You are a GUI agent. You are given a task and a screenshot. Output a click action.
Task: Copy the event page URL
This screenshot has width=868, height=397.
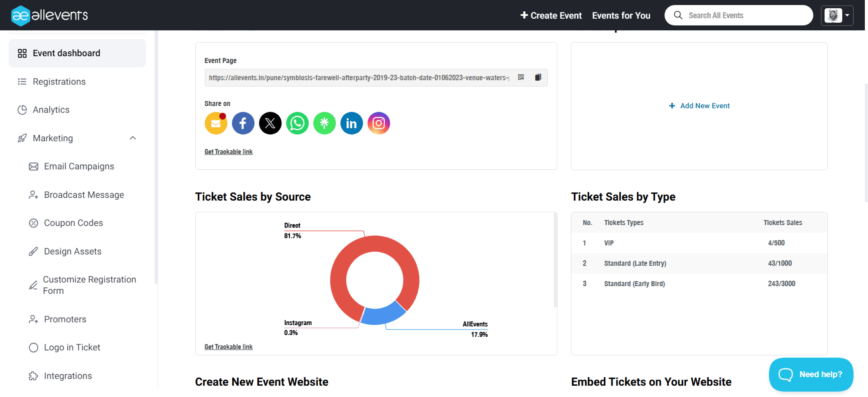click(x=538, y=77)
